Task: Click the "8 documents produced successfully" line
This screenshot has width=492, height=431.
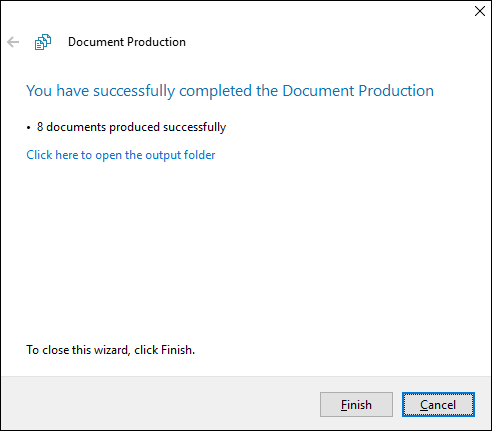Action: point(131,127)
